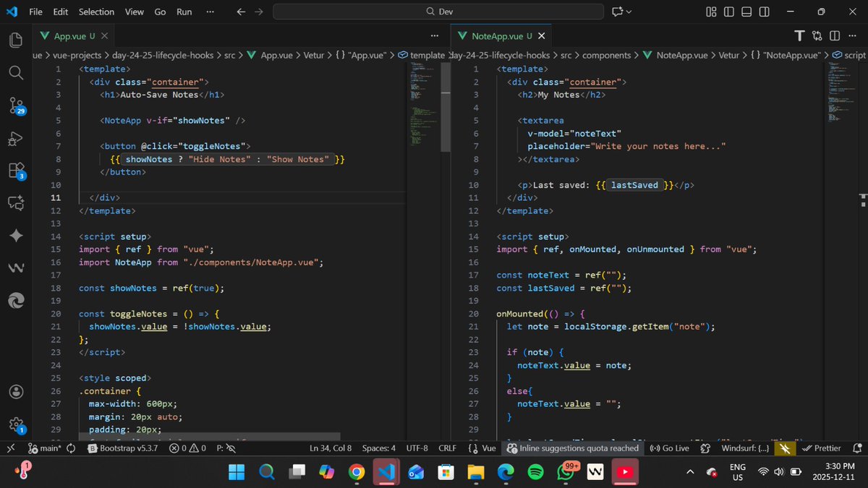Launch the Copilot sparkle icon in sidebar
The width and height of the screenshot is (868, 488).
point(15,235)
